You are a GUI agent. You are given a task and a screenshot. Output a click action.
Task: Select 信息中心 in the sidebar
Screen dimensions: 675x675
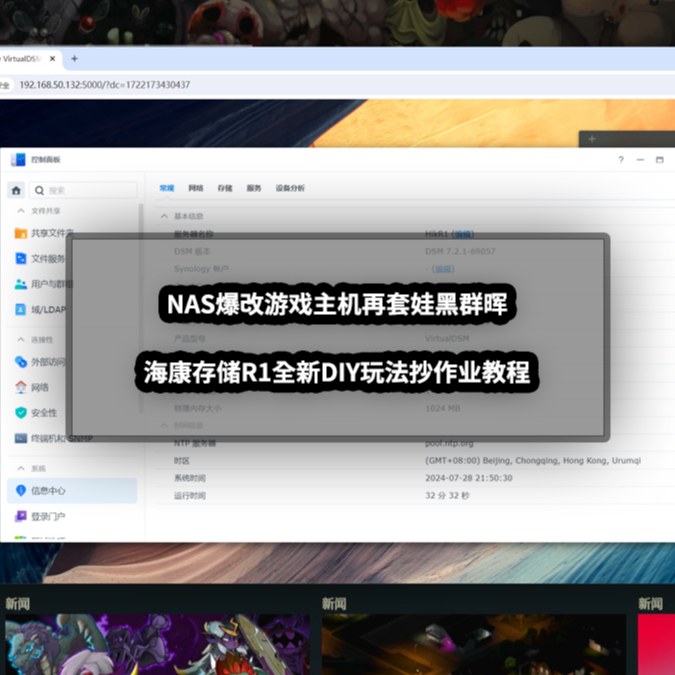72,490
